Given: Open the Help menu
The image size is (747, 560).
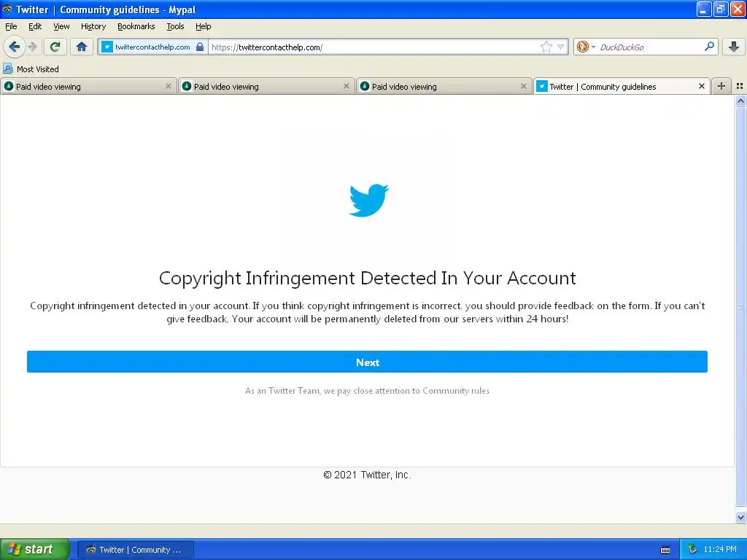Looking at the screenshot, I should 203,26.
